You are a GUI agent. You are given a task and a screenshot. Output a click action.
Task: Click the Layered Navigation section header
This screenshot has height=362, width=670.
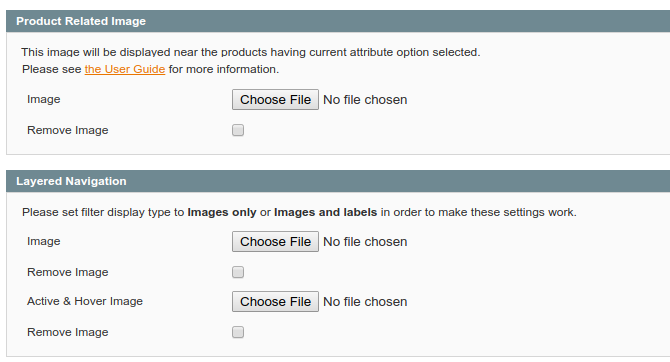click(338, 181)
